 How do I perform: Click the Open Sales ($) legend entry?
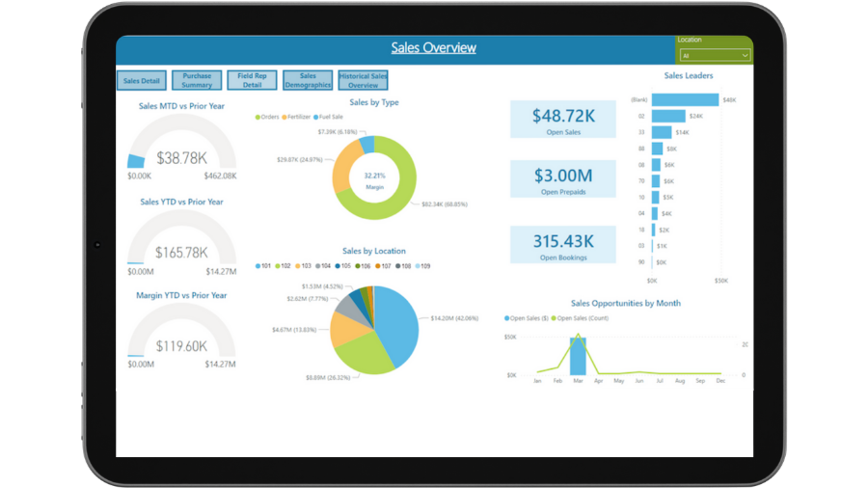tap(528, 317)
